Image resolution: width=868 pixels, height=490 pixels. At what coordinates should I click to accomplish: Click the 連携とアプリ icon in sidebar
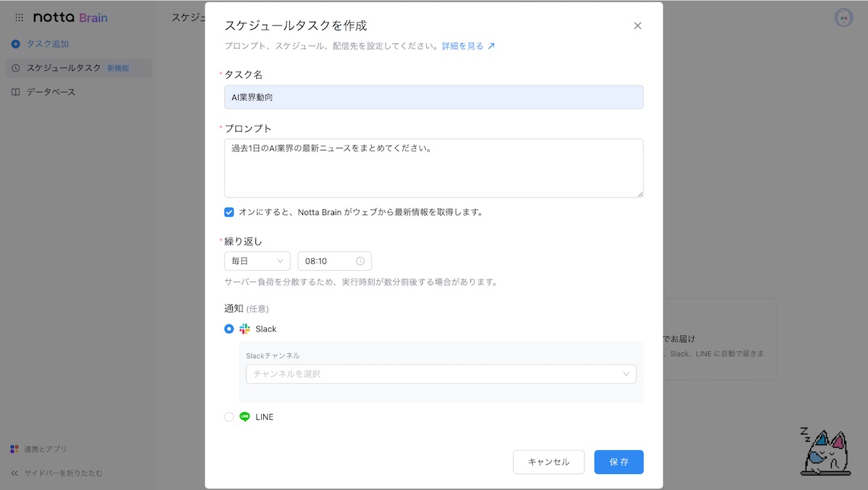14,449
